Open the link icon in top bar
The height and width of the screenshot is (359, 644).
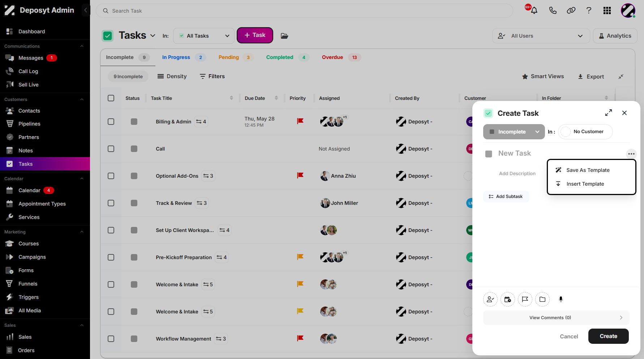coord(571,10)
